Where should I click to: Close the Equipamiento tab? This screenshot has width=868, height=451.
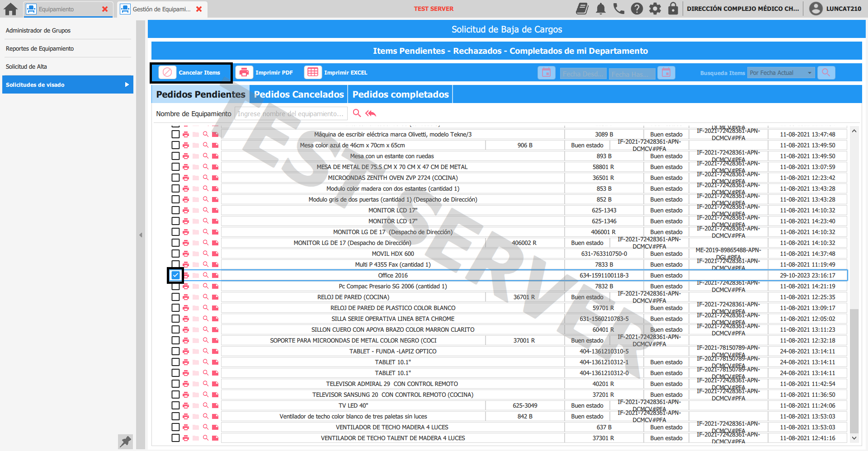[105, 9]
